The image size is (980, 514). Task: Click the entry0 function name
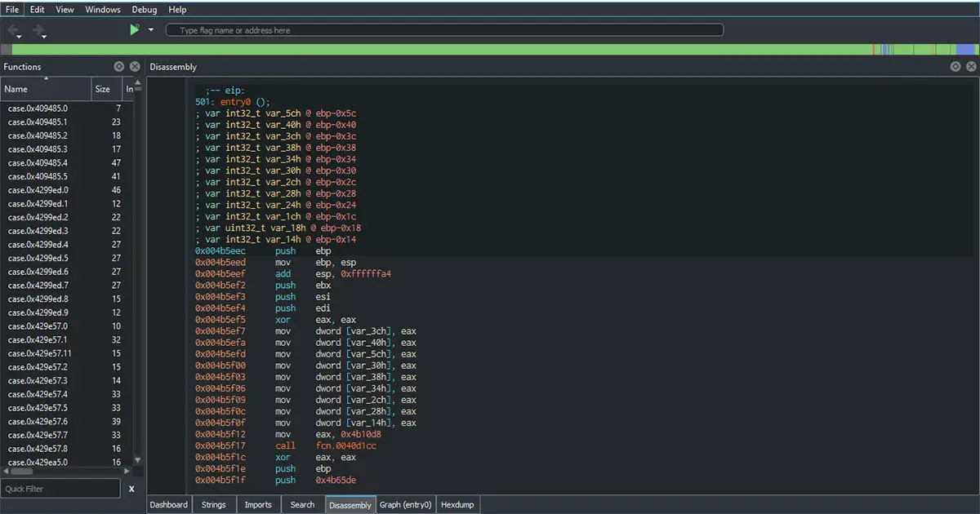pos(237,102)
